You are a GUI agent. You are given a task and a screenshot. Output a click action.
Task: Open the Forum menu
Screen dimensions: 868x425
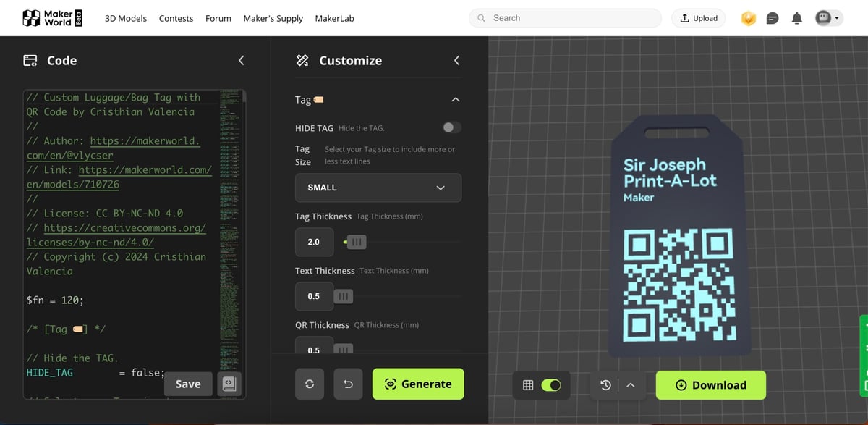tap(218, 18)
